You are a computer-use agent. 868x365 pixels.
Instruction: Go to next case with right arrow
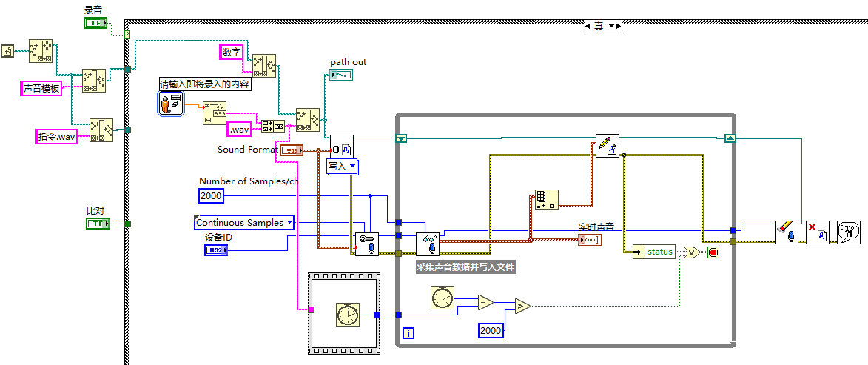point(619,26)
